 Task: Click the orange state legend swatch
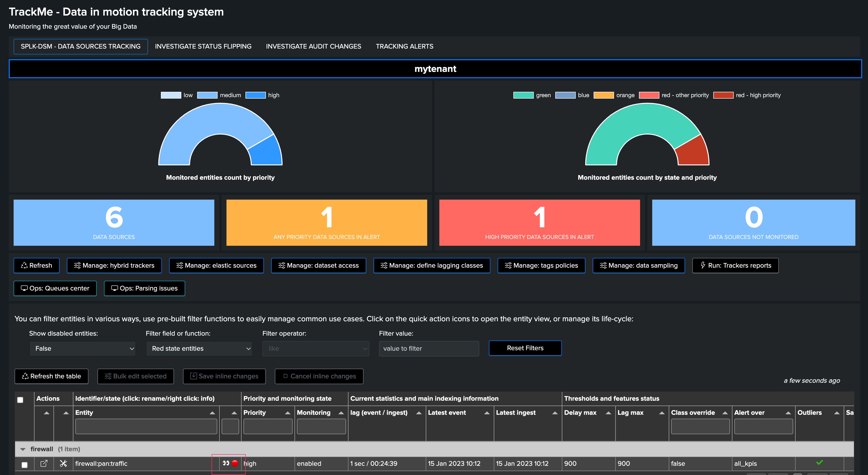point(603,95)
